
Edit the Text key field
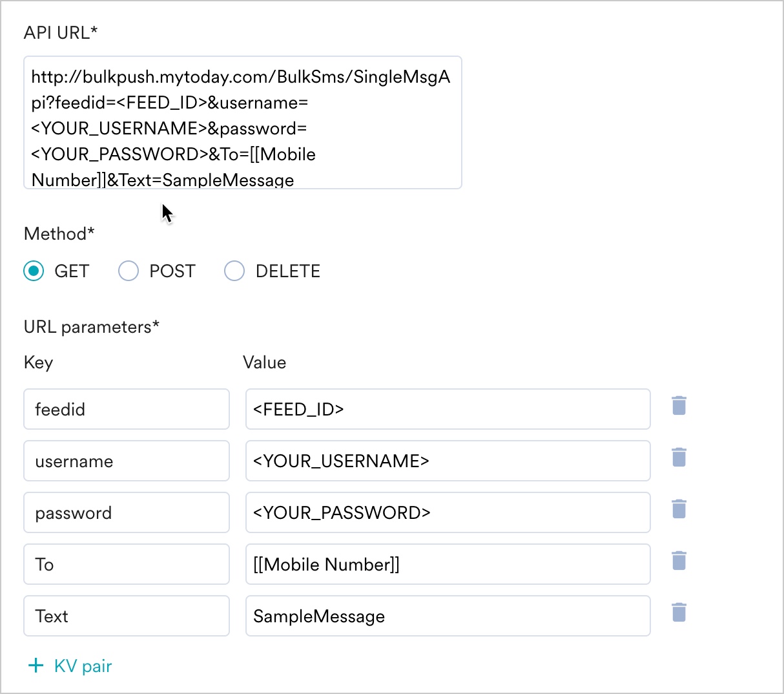[127, 616]
